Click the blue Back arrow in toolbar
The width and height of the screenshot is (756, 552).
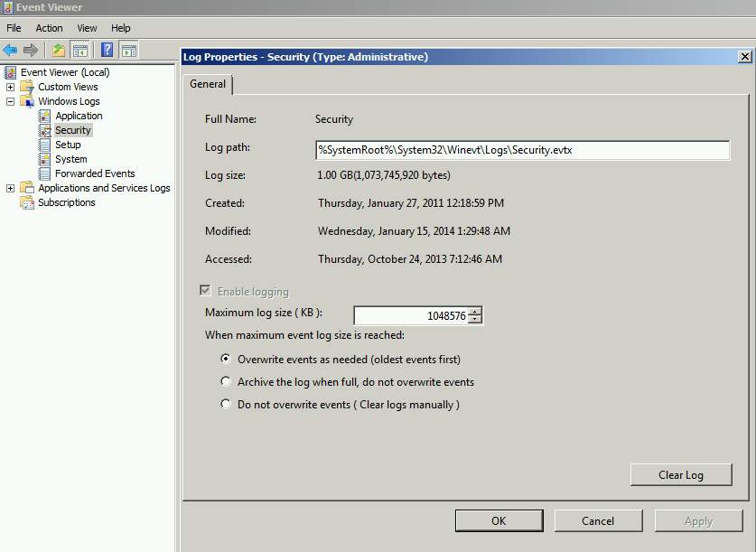10,50
